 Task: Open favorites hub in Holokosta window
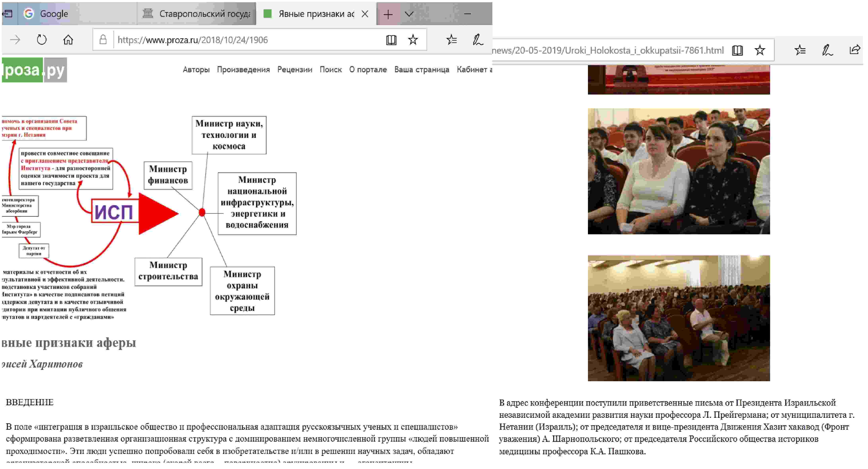tap(800, 50)
